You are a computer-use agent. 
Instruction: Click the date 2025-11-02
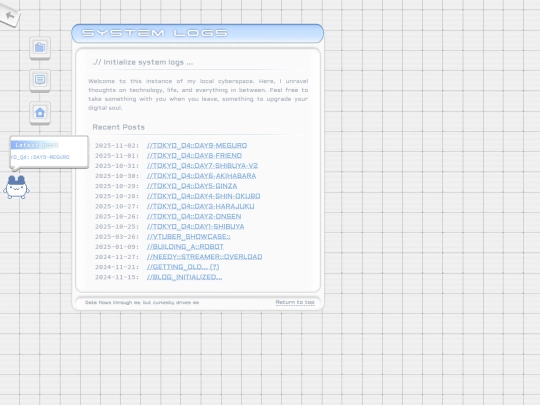117,146
